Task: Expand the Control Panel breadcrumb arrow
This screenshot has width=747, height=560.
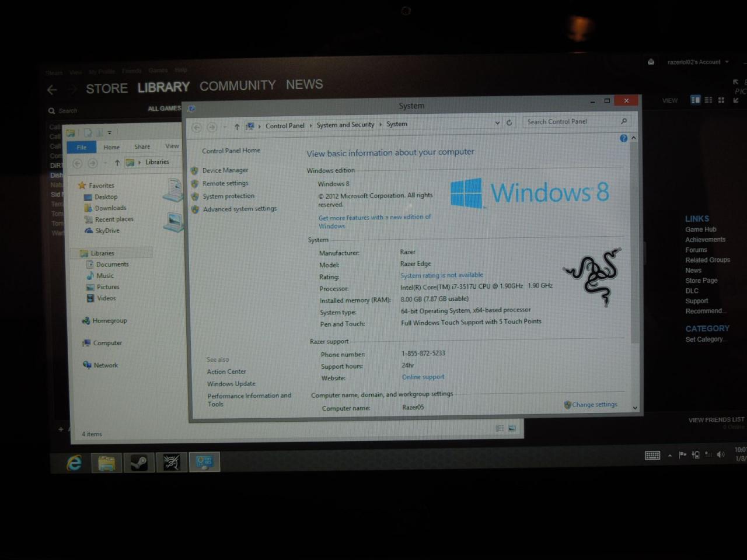Action: [x=310, y=125]
